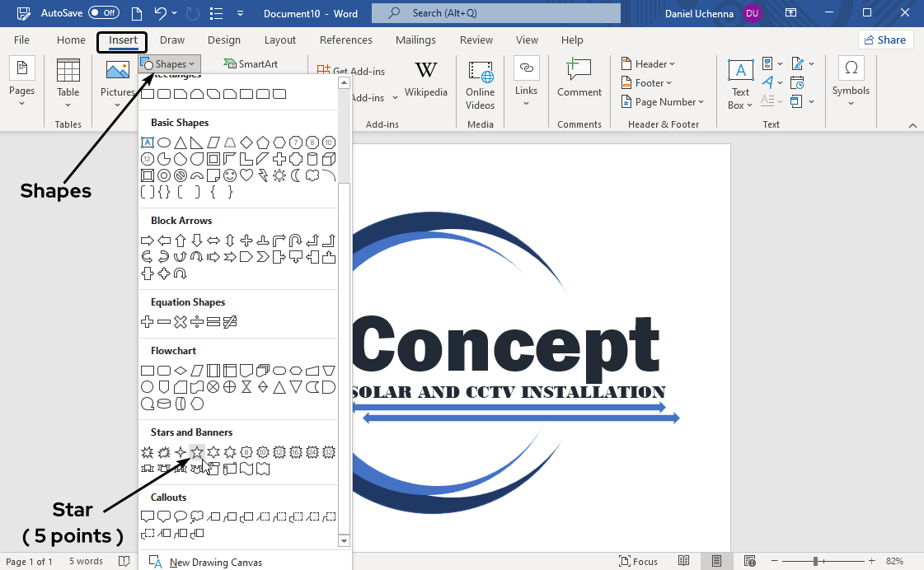Select the right arrow block arrow shape
This screenshot has height=570, width=924.
[x=148, y=241]
